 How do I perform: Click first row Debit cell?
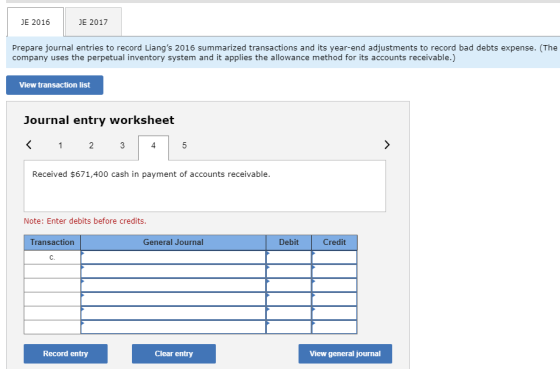click(x=289, y=258)
